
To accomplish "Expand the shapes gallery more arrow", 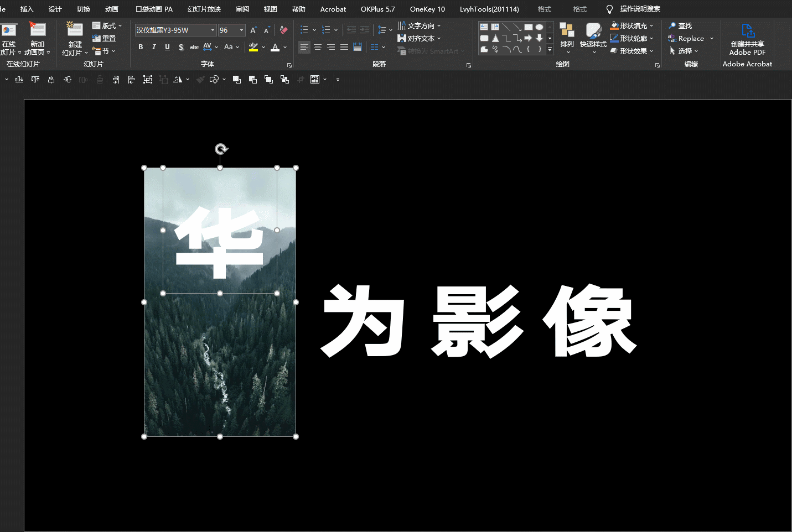I will (550, 50).
